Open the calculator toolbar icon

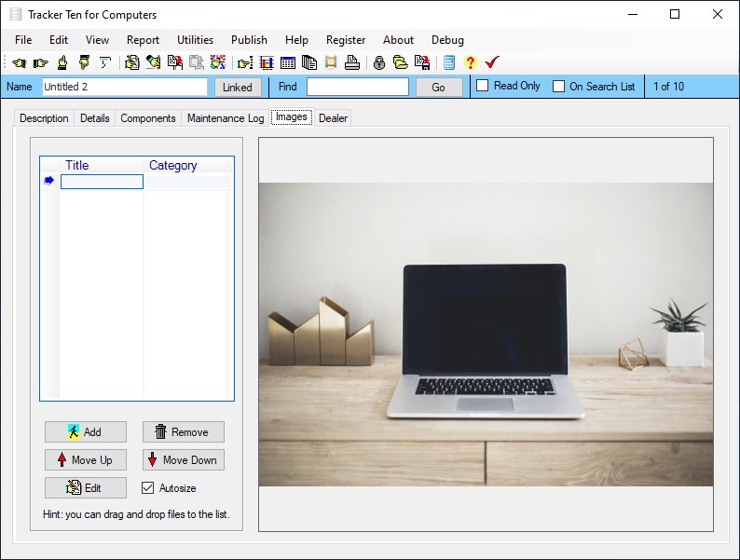(449, 62)
